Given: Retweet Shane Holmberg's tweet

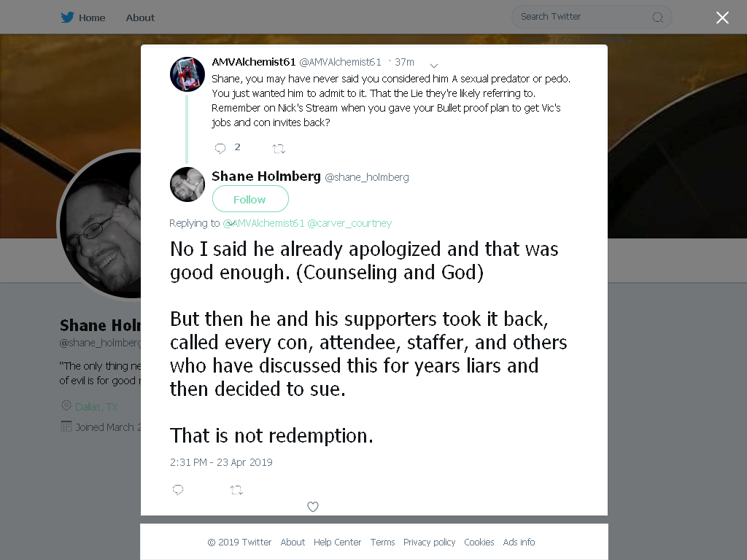Looking at the screenshot, I should coord(236,490).
